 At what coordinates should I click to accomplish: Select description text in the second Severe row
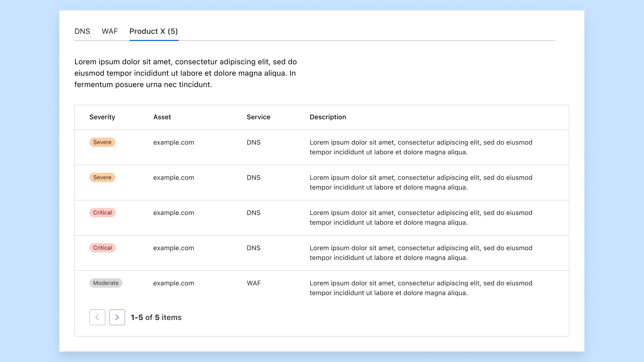pos(421,182)
